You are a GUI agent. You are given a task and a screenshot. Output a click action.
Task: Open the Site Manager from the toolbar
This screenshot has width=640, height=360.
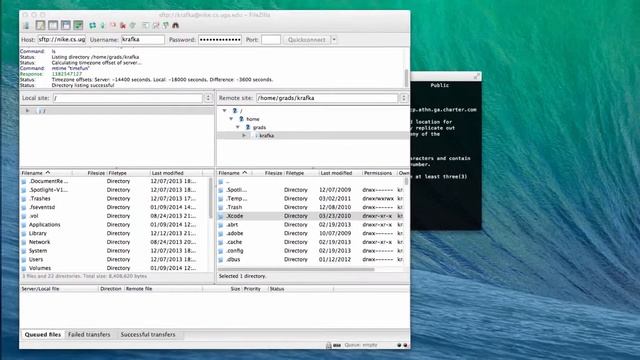27,25
